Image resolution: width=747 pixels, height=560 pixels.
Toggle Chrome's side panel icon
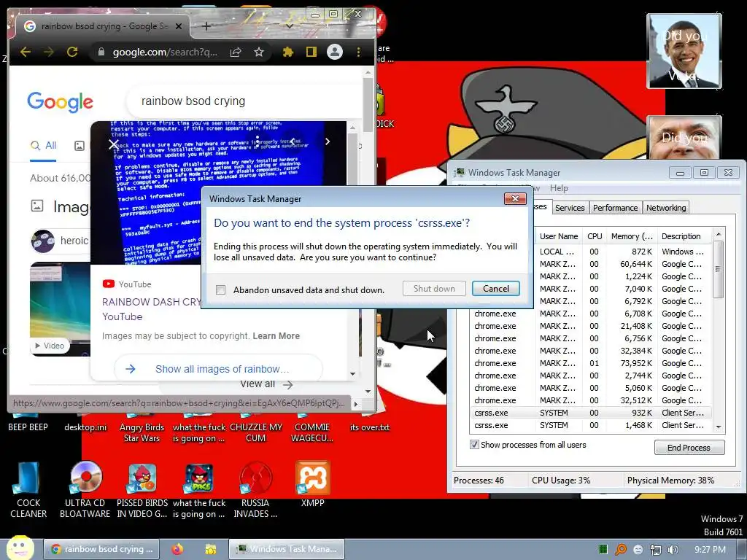(x=311, y=52)
